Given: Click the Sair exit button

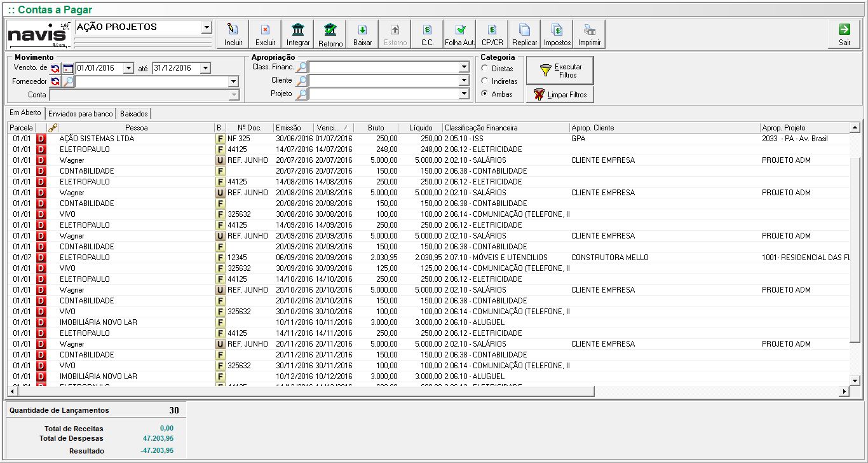Looking at the screenshot, I should click(x=844, y=34).
